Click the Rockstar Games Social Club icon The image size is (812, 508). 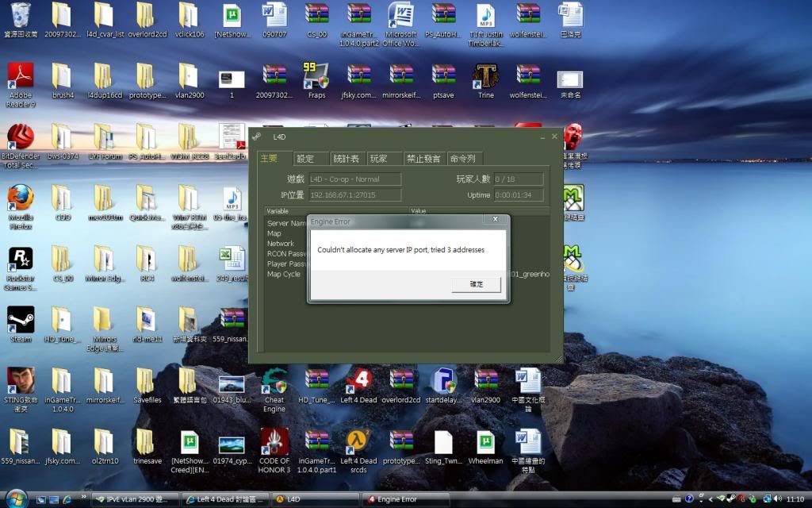[20, 260]
